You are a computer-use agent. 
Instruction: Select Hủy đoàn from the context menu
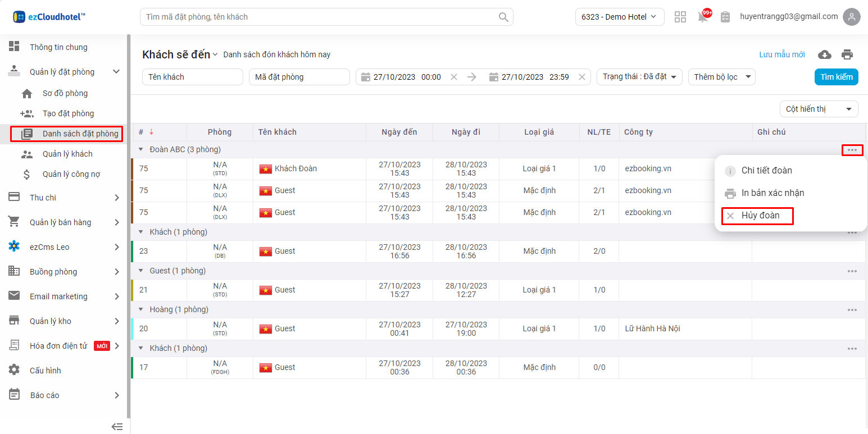pyautogui.click(x=760, y=216)
